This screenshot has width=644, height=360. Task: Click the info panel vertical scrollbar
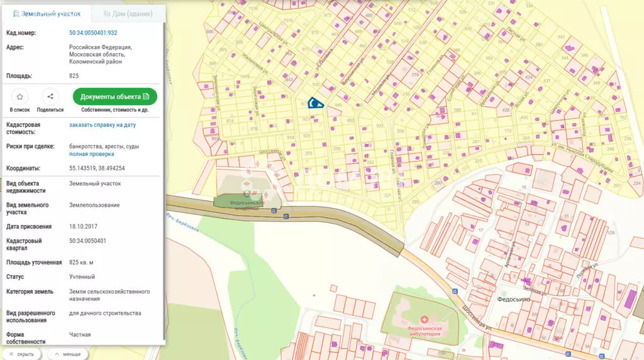click(164, 180)
